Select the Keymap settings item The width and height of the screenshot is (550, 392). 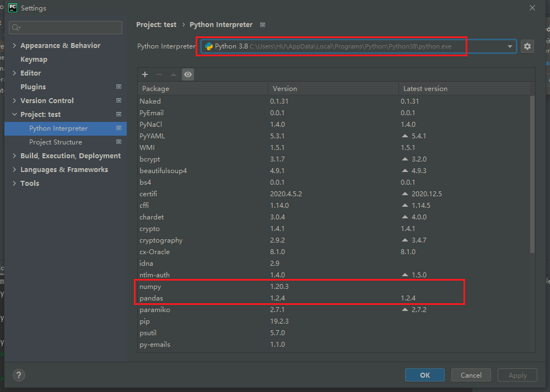click(x=34, y=60)
